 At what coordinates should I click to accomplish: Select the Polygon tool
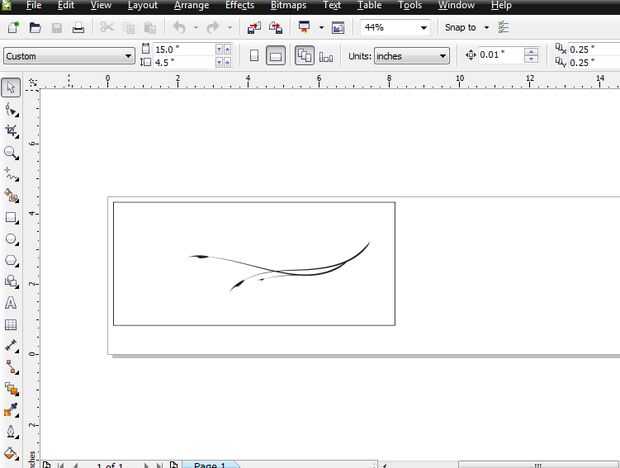click(11, 260)
